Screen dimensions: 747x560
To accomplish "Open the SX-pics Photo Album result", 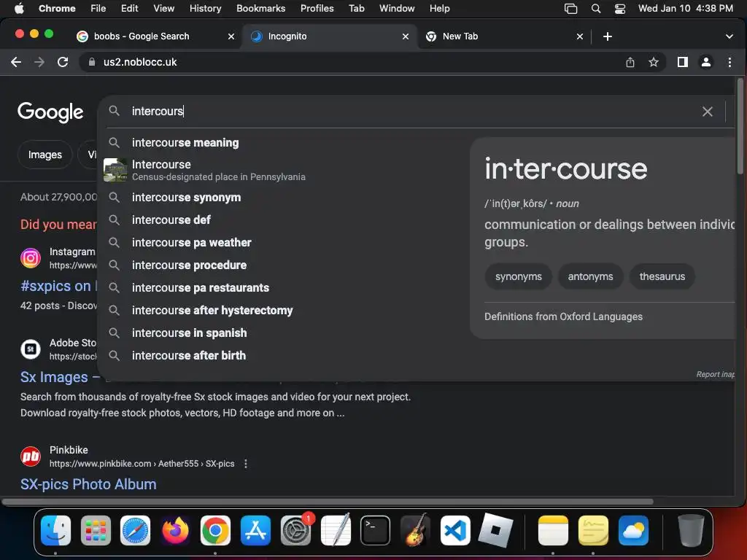I will (88, 484).
